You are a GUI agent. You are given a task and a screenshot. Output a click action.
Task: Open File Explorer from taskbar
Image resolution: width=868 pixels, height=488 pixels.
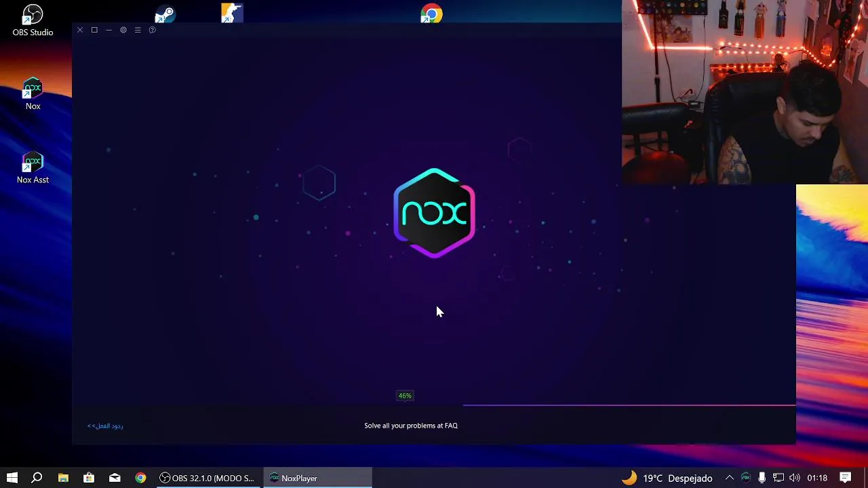pyautogui.click(x=63, y=478)
